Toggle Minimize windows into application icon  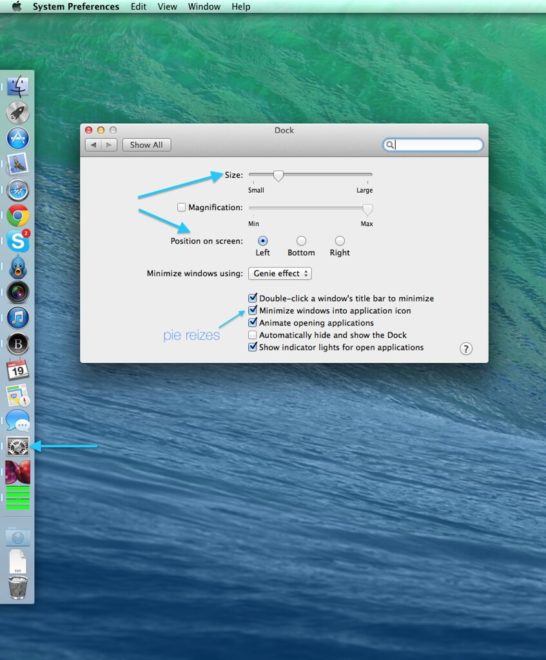click(x=253, y=310)
